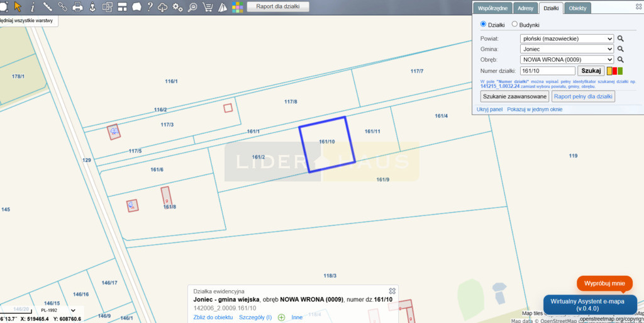Click parcel label 119 on map

tap(574, 156)
